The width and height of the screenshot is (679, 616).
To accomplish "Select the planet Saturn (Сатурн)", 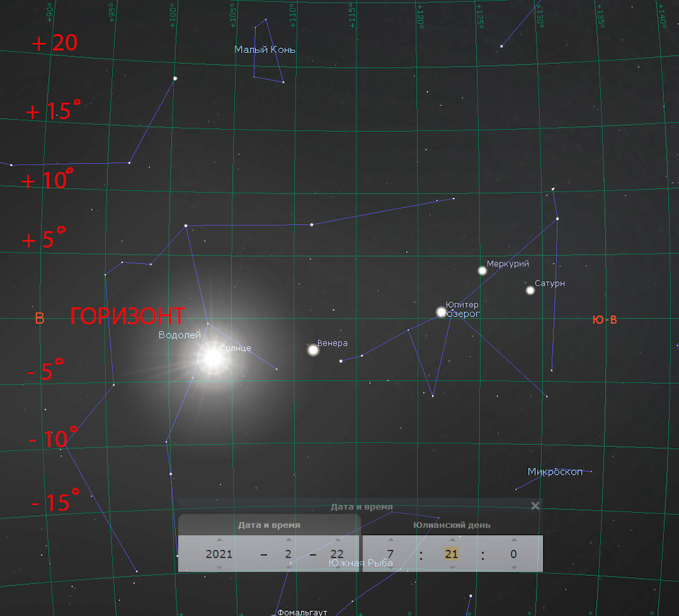I will [x=530, y=290].
